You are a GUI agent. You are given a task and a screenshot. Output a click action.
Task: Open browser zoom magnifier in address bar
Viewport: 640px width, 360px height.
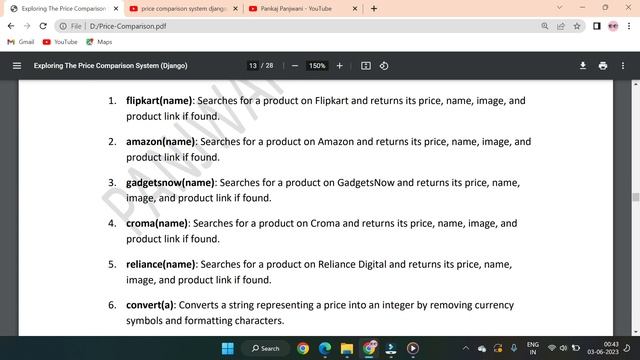544,26
